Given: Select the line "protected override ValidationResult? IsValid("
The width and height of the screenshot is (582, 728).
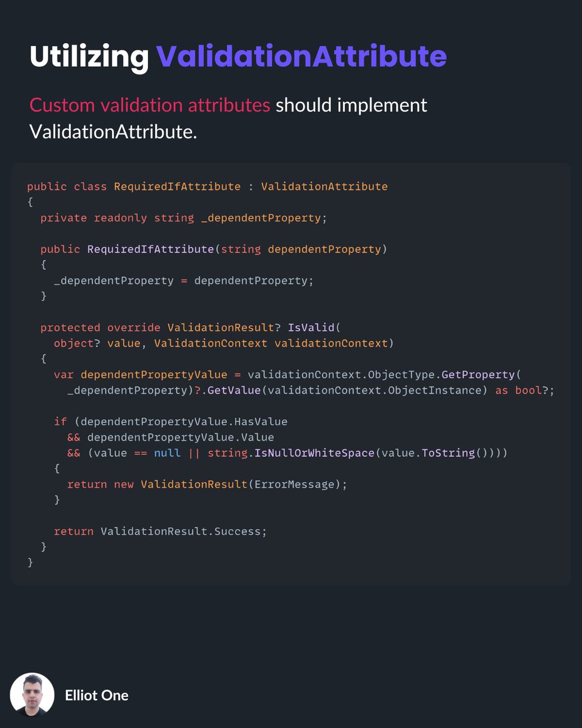Looking at the screenshot, I should (x=191, y=328).
